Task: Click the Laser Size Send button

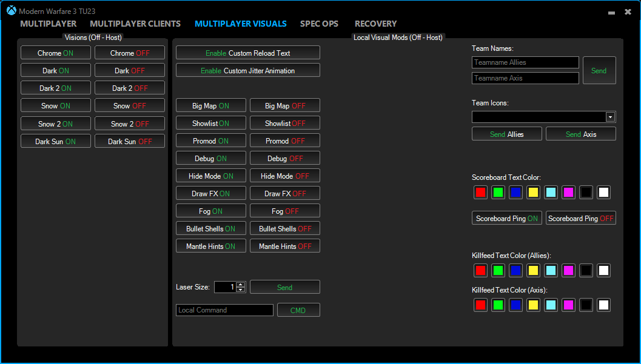Action: tap(285, 287)
